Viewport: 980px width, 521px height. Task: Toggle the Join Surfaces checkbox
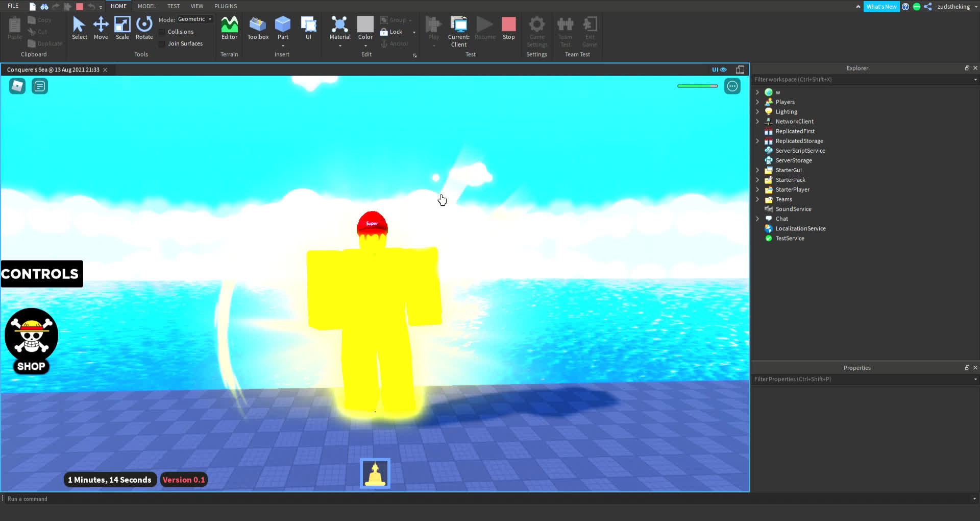pyautogui.click(x=162, y=43)
